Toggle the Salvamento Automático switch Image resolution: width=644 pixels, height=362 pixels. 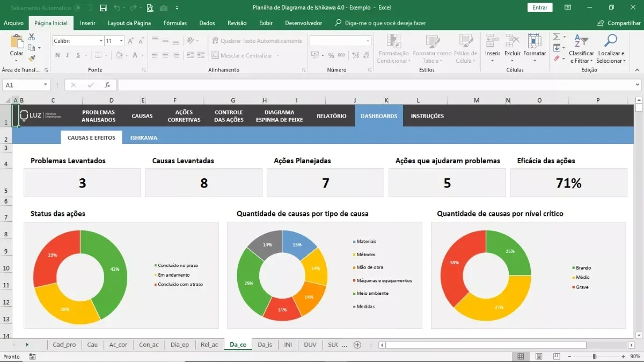coord(83,8)
